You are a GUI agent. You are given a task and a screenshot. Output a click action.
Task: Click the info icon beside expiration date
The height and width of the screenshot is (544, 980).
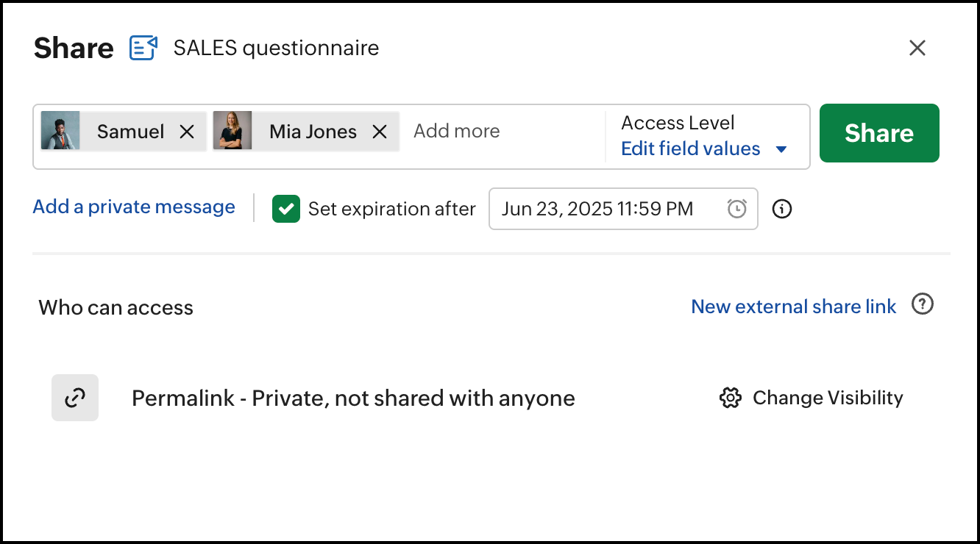point(782,209)
